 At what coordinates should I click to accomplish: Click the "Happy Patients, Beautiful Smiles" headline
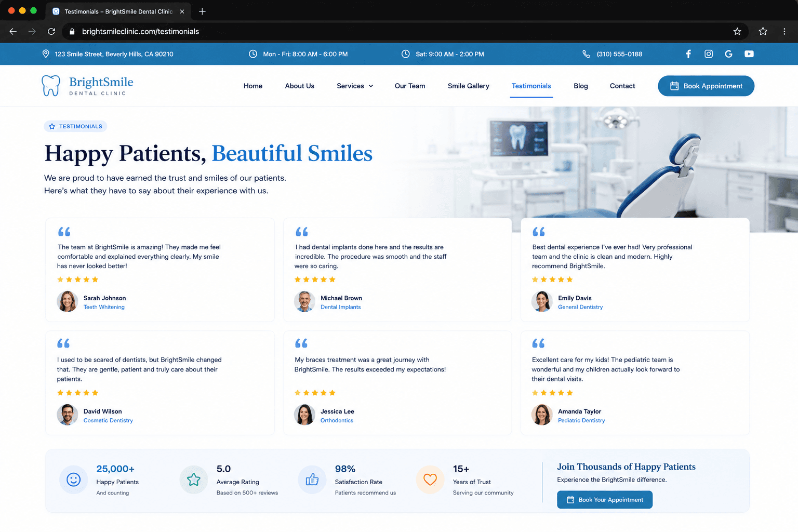pyautogui.click(x=208, y=153)
